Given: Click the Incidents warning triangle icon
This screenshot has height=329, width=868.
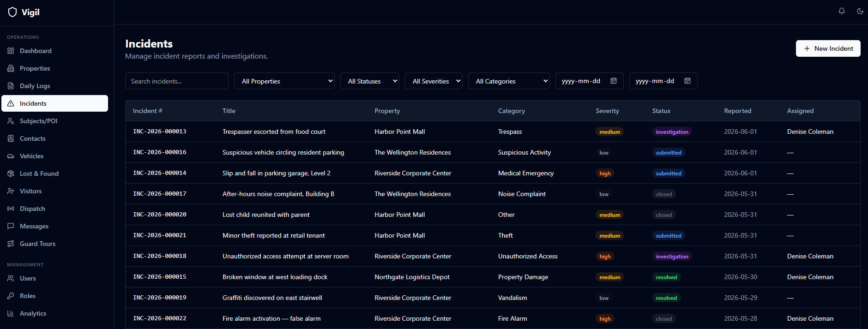Looking at the screenshot, I should coord(11,103).
